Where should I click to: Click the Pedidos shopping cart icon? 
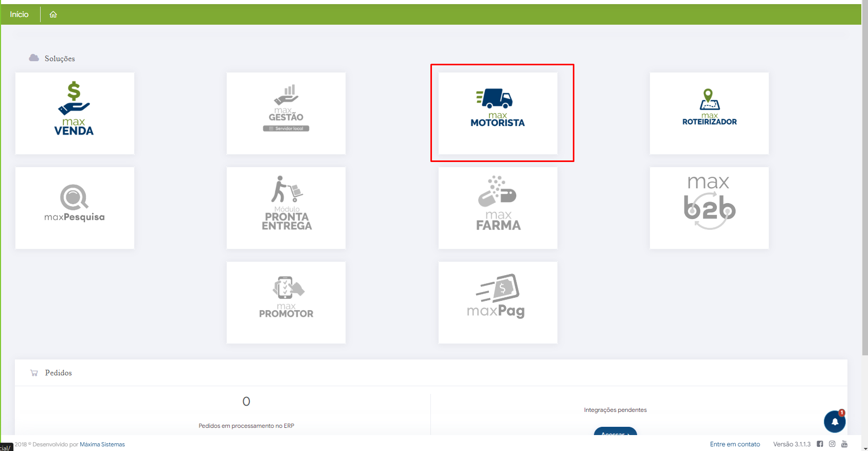point(34,373)
